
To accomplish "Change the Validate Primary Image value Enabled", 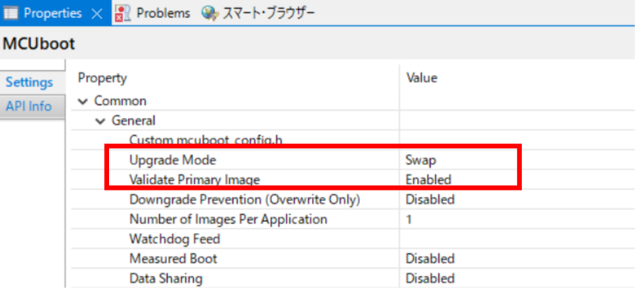I will [x=428, y=180].
